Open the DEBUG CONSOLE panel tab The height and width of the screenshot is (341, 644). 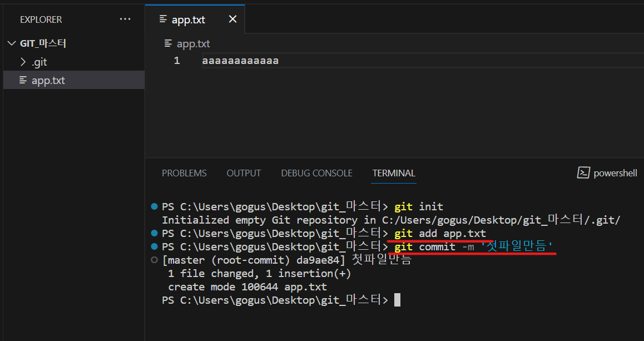[316, 173]
